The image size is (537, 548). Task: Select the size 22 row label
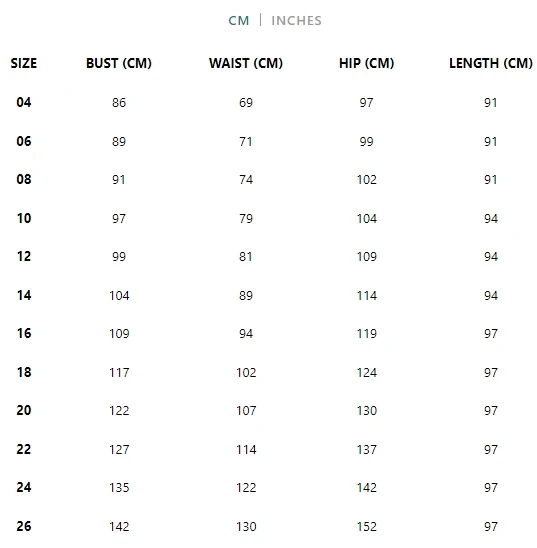point(24,449)
